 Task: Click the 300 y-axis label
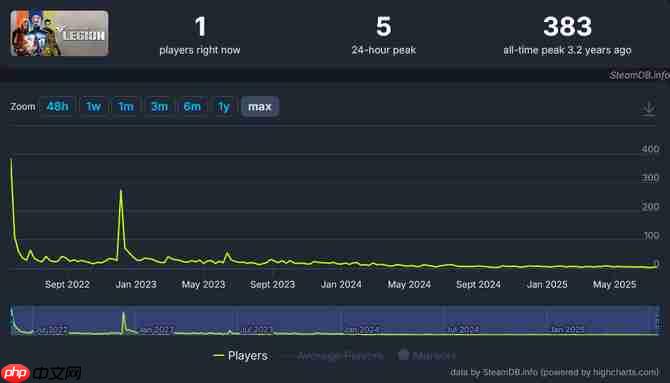tap(650, 178)
